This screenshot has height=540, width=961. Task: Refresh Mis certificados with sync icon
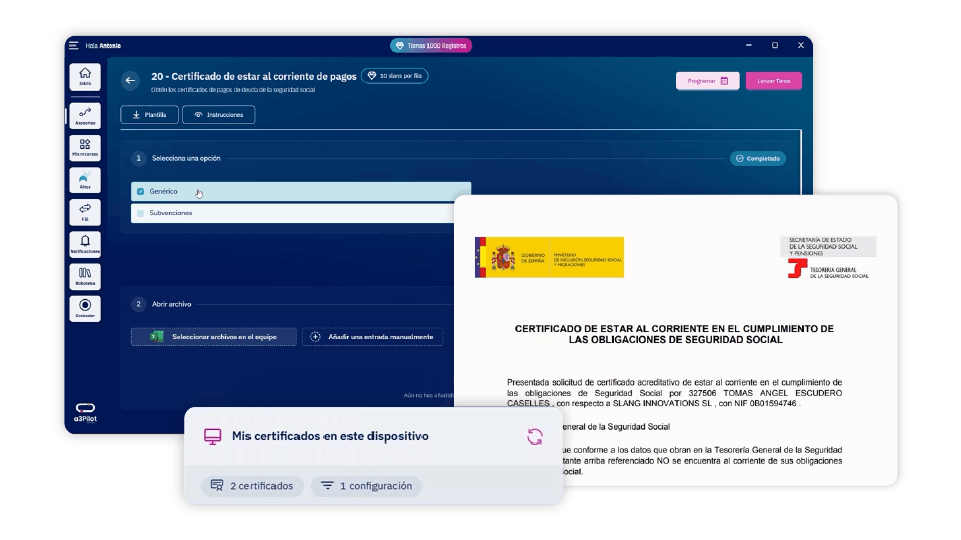[535, 436]
